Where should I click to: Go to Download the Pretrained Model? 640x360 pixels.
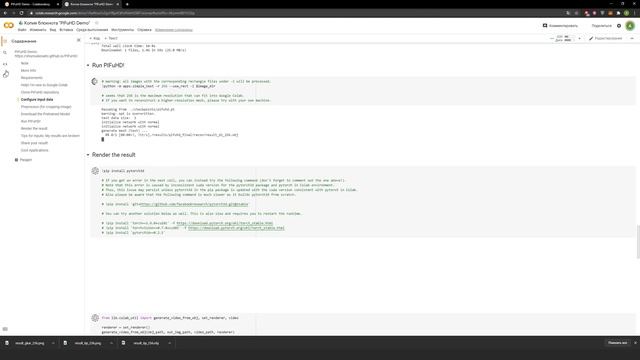pos(45,114)
